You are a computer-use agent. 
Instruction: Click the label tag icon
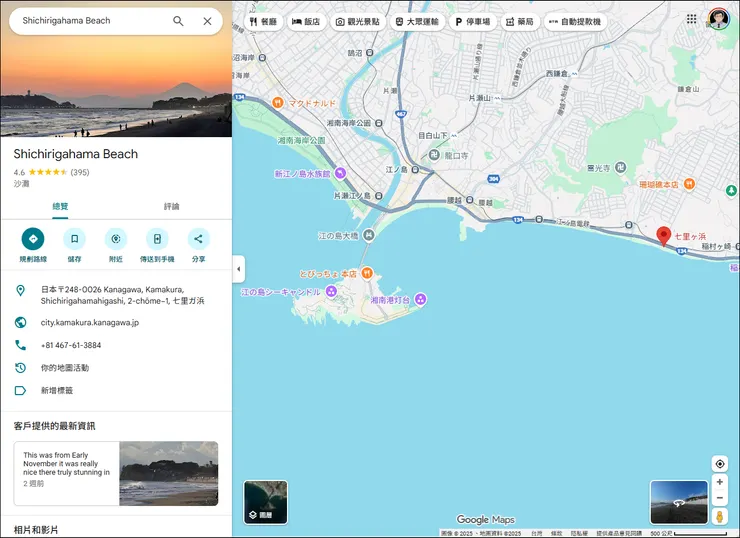point(20,390)
